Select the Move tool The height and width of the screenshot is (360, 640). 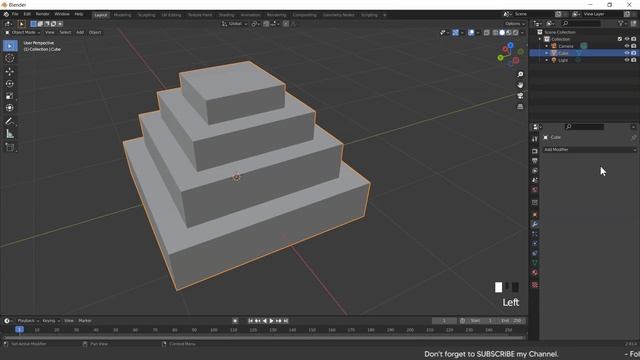[x=10, y=71]
